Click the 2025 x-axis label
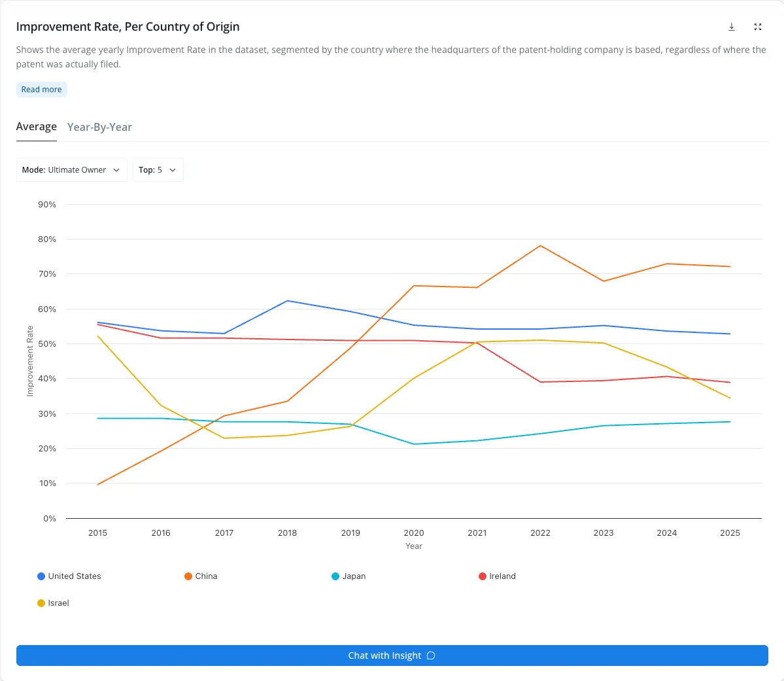 tap(730, 533)
